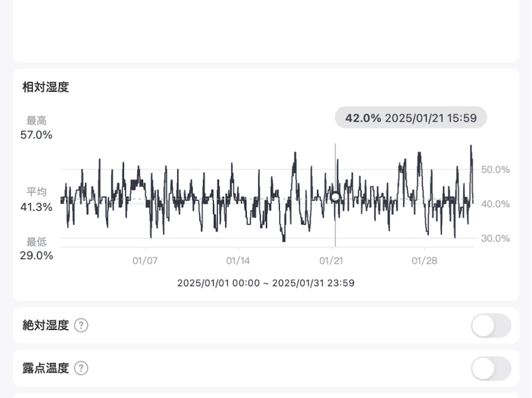This screenshot has width=532, height=398.
Task: Click the chart's circular data point marker
Action: 335,197
